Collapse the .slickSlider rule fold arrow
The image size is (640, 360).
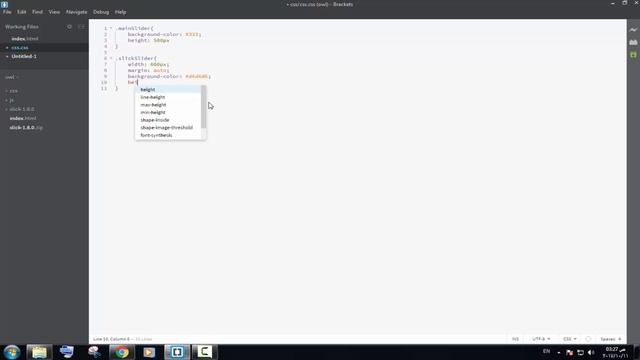pyautogui.click(x=111, y=58)
